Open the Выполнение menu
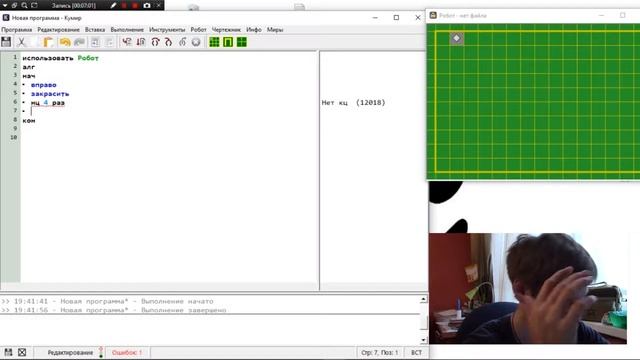This screenshot has width=640, height=360. click(x=127, y=29)
